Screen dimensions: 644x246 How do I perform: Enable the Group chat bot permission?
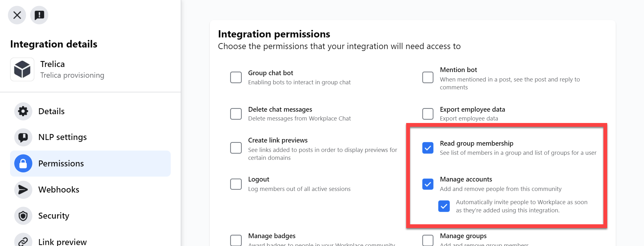[236, 77]
